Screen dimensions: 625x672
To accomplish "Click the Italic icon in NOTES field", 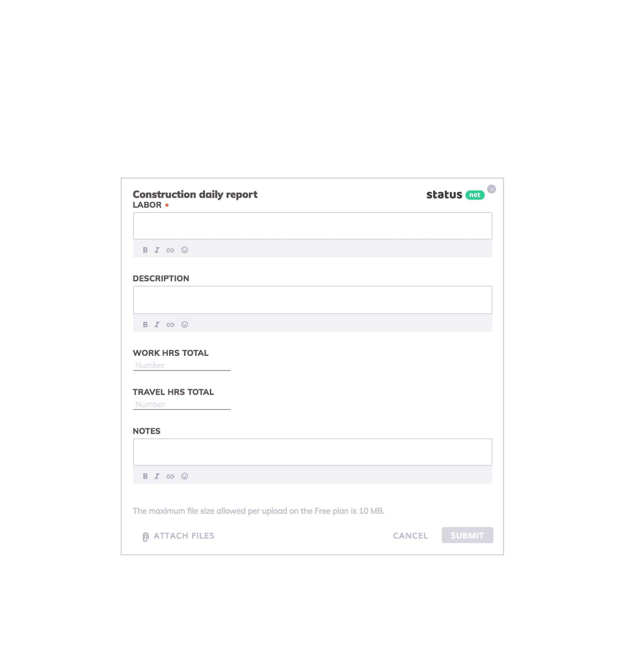I will click(157, 476).
